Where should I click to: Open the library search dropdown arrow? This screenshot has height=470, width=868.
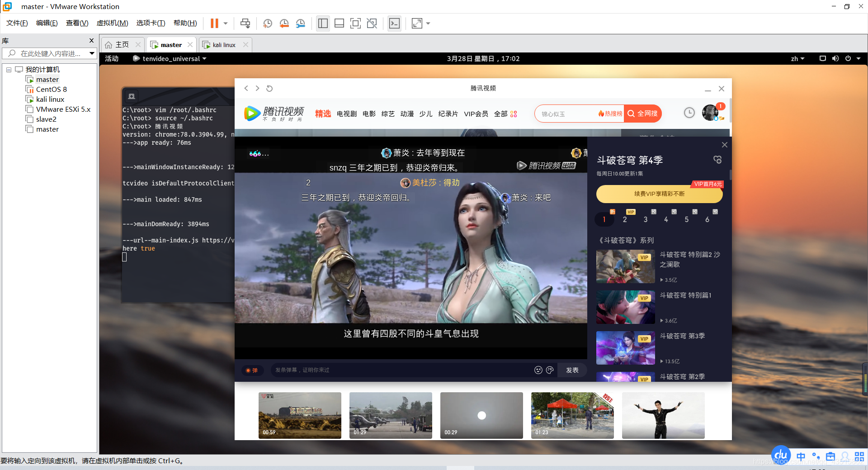pyautogui.click(x=92, y=53)
